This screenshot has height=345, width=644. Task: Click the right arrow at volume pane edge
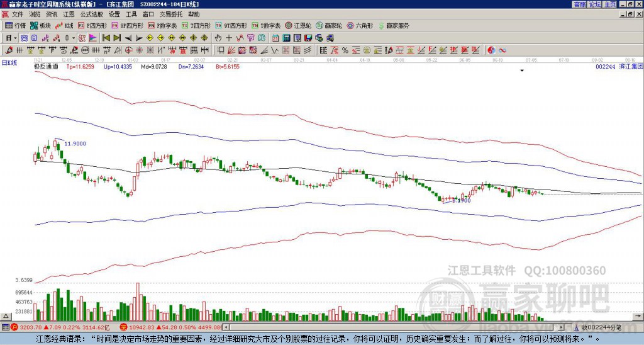tap(638, 316)
